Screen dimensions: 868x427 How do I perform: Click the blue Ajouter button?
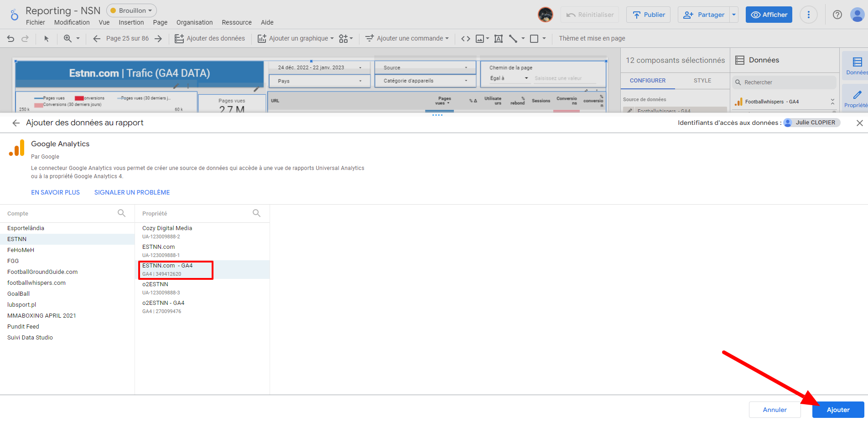pyautogui.click(x=837, y=410)
